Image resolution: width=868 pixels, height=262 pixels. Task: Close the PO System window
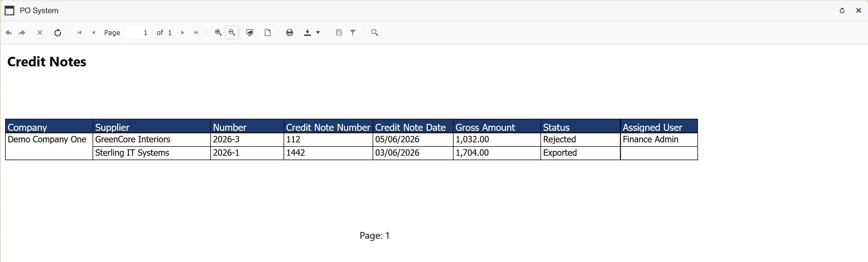(858, 11)
